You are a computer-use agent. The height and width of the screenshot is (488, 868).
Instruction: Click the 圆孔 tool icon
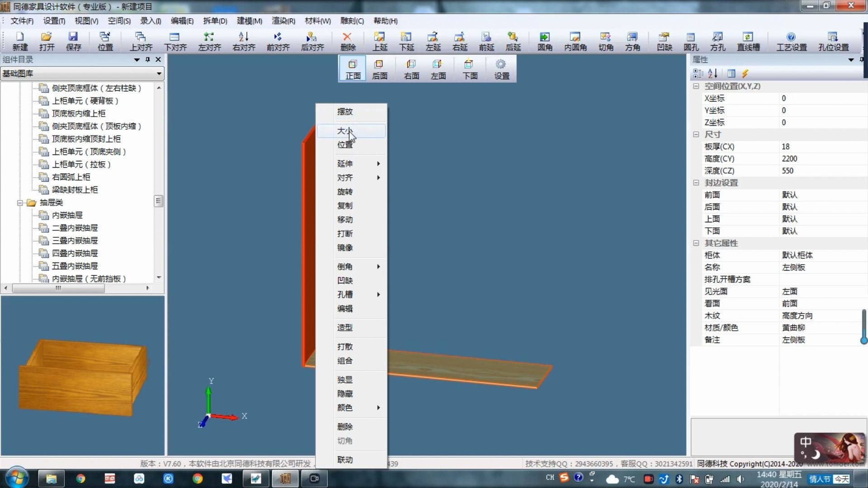692,41
